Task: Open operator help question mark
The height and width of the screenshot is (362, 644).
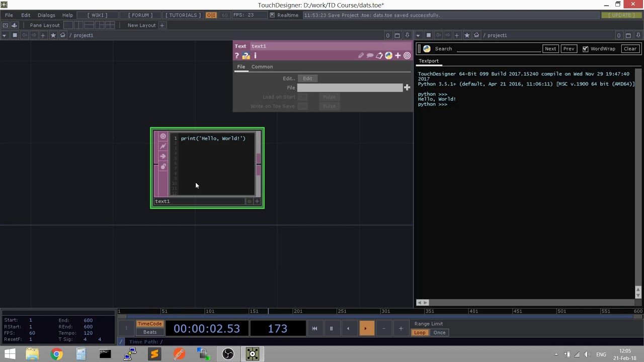Action: (x=236, y=56)
